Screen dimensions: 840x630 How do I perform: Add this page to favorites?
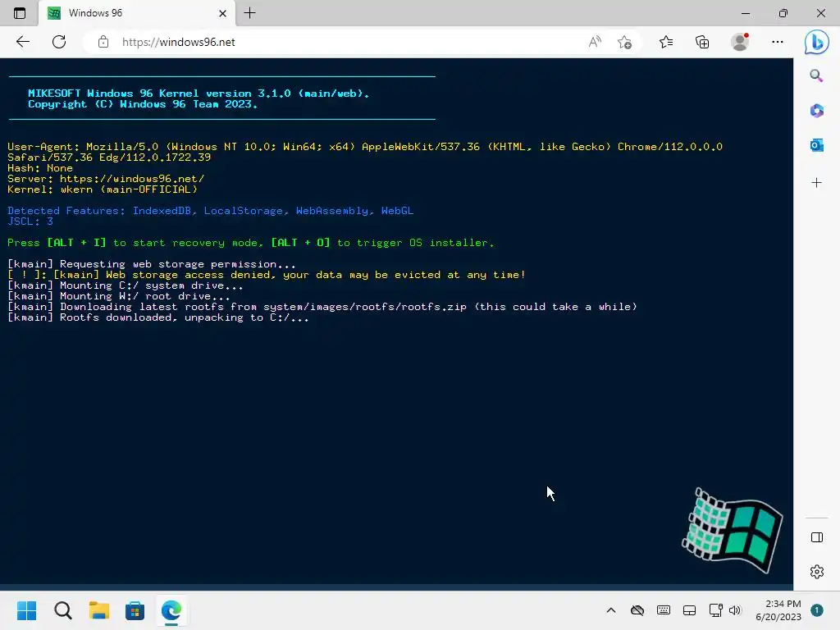pos(624,42)
